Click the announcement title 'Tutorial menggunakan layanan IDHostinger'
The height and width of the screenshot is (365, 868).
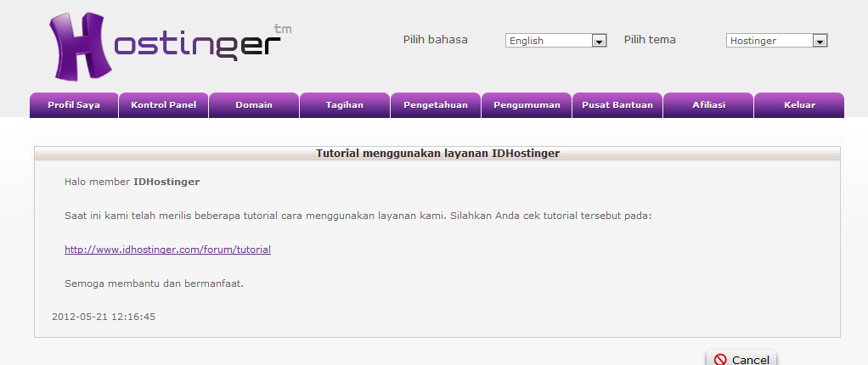coord(437,153)
